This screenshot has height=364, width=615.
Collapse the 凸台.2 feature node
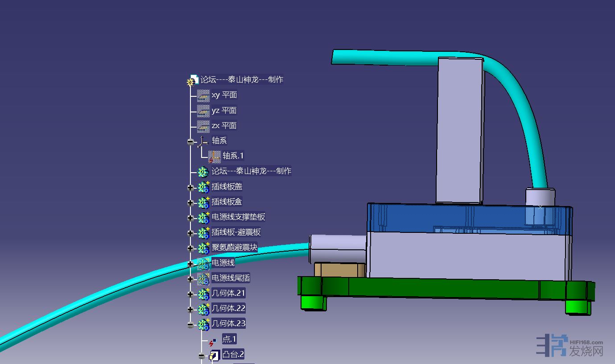pos(202,356)
